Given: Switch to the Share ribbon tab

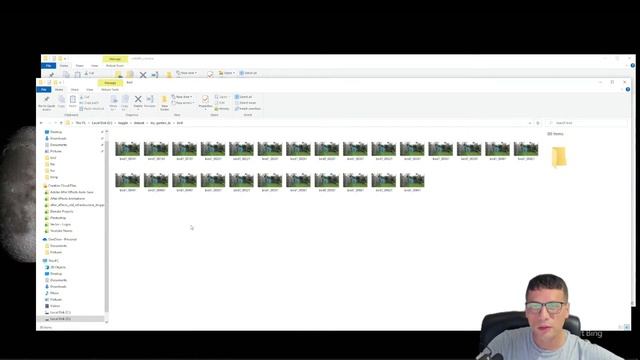Looking at the screenshot, I should pyautogui.click(x=75, y=89).
